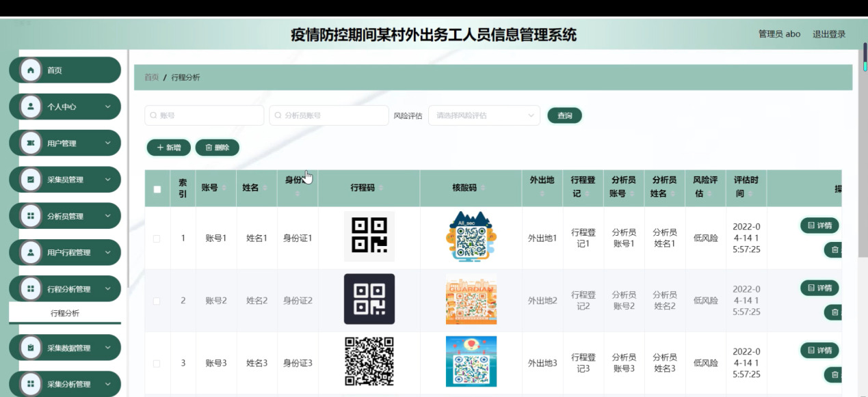The image size is (868, 397).
Task: Open the 行程码 QR image for 账号3
Action: [369, 361]
